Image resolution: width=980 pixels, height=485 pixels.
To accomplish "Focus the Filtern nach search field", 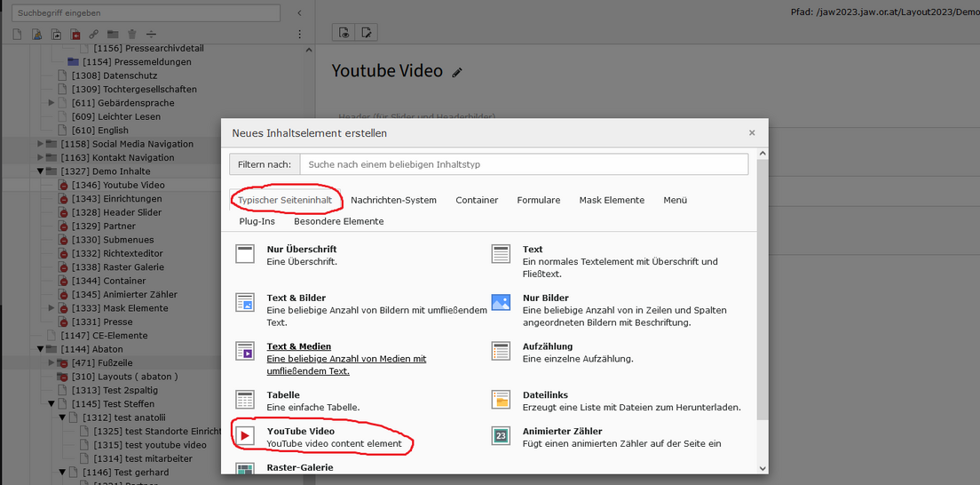I will coord(524,164).
